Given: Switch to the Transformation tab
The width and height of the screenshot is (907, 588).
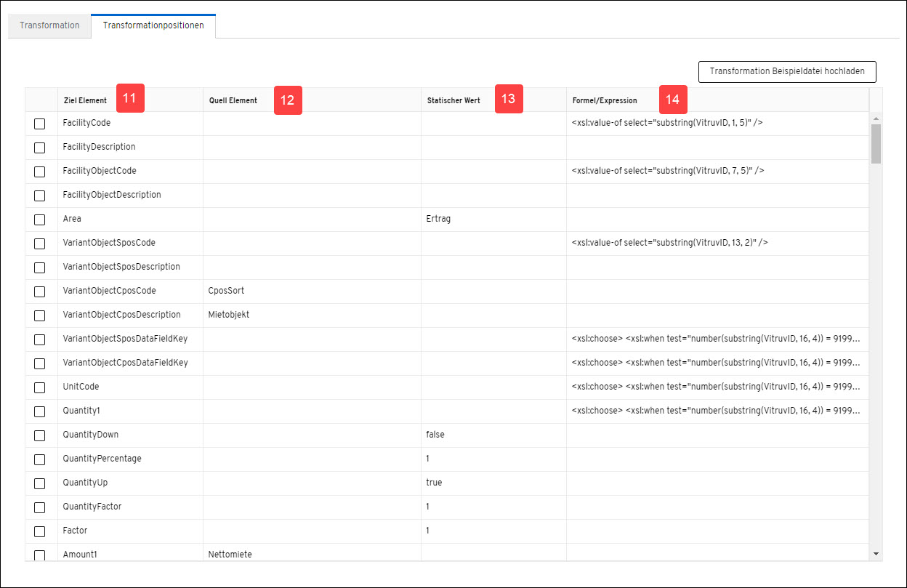Looking at the screenshot, I should 49,25.
